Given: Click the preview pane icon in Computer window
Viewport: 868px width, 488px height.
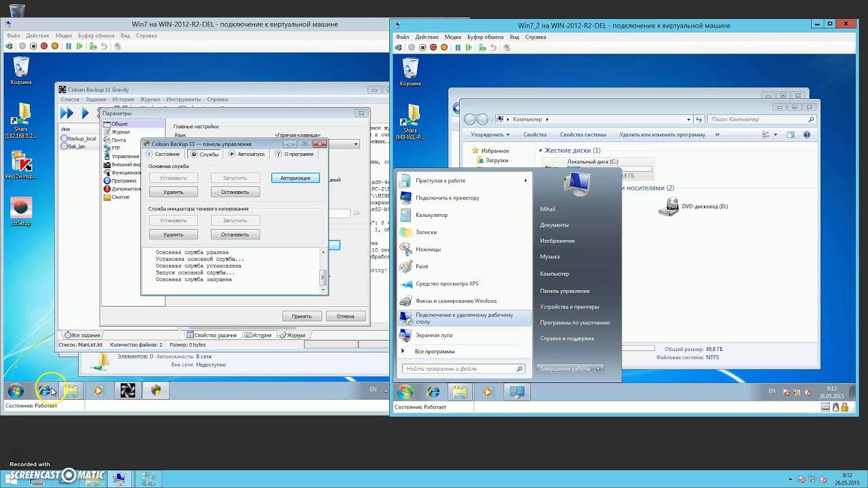Looking at the screenshot, I should tap(790, 135).
